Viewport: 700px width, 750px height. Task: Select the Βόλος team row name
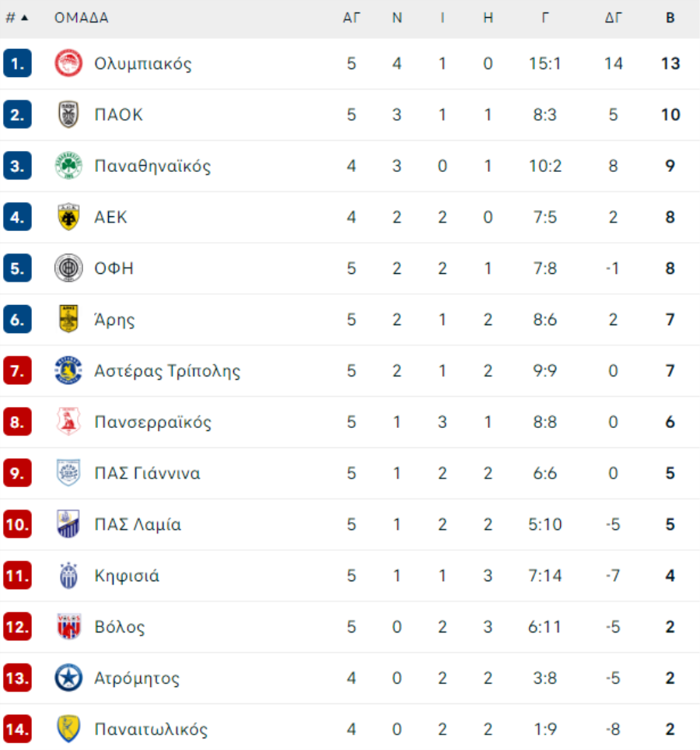tap(120, 627)
